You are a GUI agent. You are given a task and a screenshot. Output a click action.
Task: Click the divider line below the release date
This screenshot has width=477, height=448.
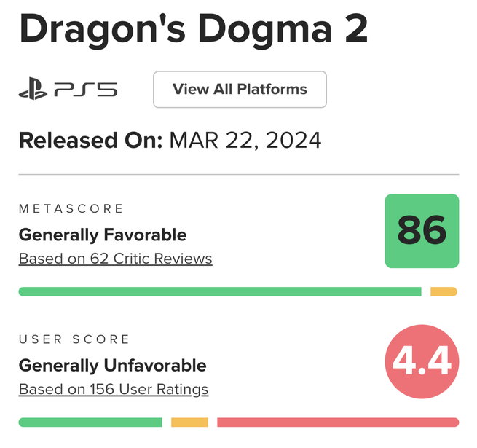click(238, 175)
